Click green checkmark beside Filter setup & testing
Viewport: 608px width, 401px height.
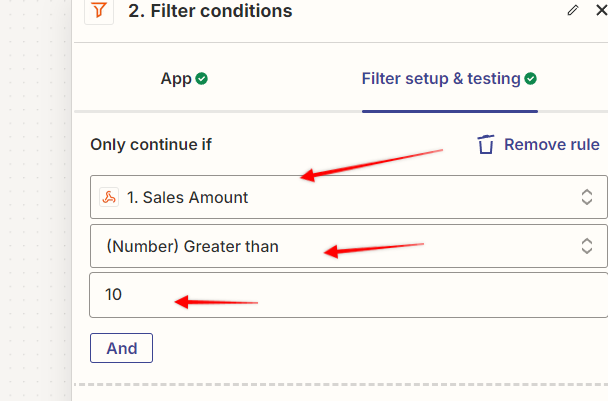tap(530, 79)
